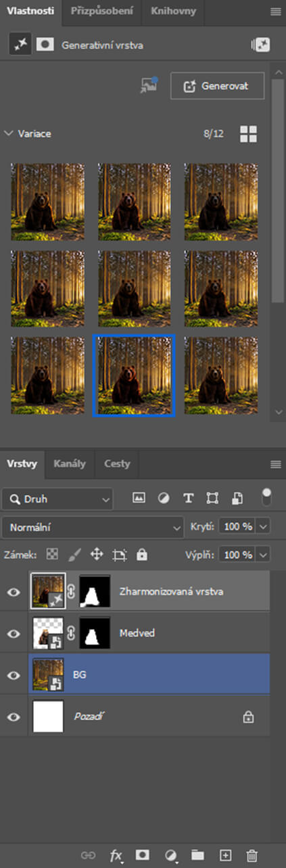Open the Normální blend mode dropdown

click(x=93, y=526)
